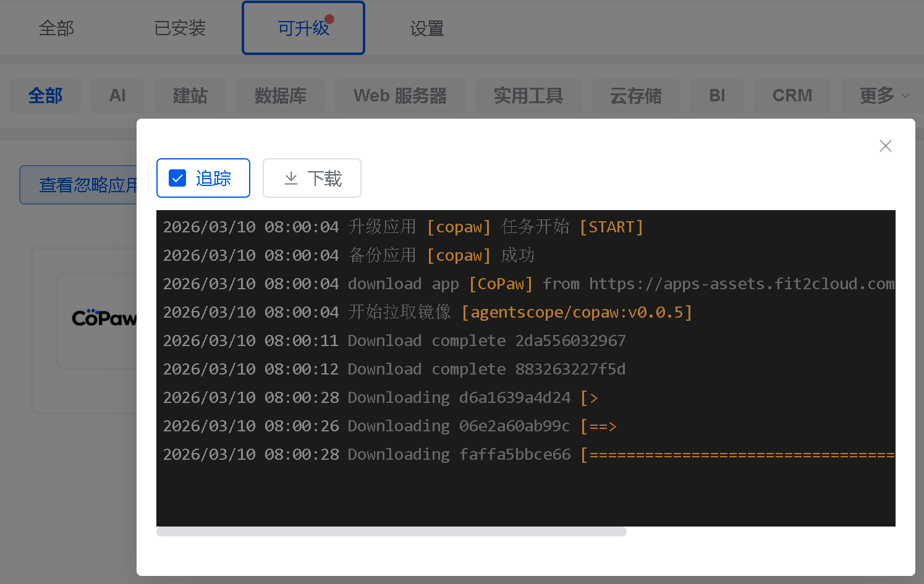Select the BI category filter

coord(717,96)
